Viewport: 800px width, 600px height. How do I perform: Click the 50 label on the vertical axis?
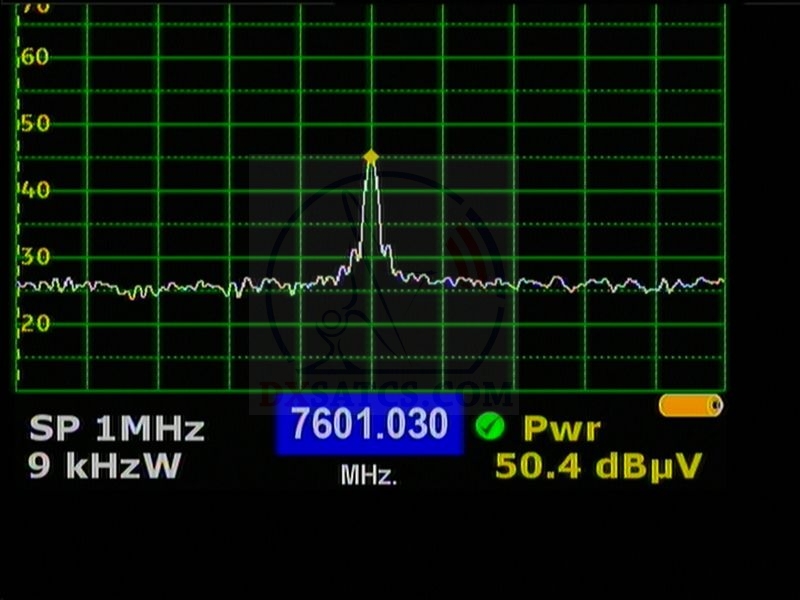[35, 123]
